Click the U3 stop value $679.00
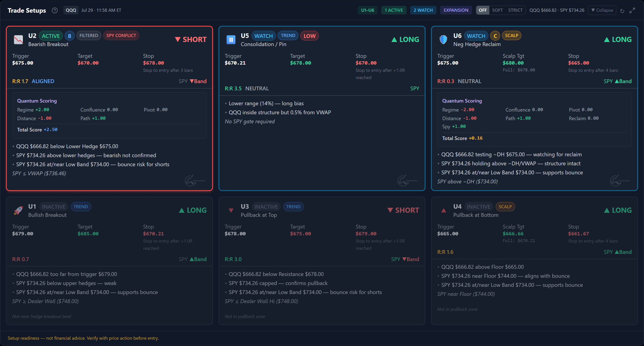The height and width of the screenshot is (346, 644). [x=366, y=234]
